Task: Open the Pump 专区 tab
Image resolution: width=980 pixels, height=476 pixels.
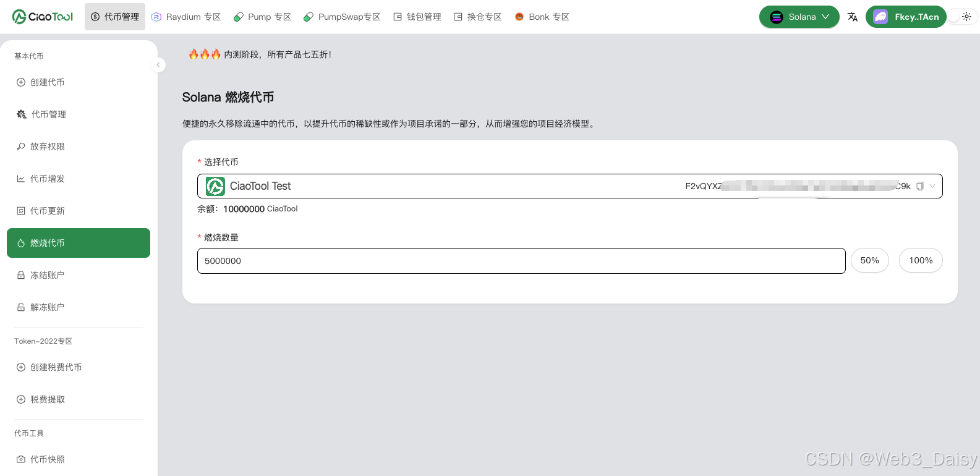Action: [262, 17]
